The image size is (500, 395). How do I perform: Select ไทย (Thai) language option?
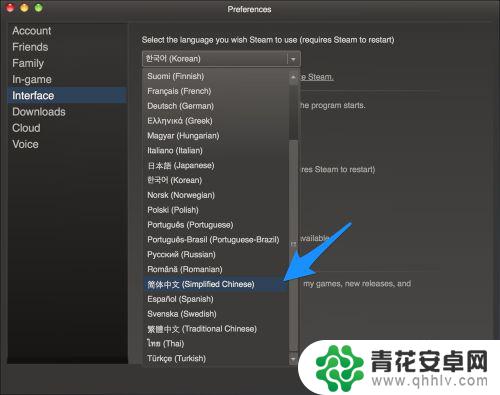pos(216,344)
